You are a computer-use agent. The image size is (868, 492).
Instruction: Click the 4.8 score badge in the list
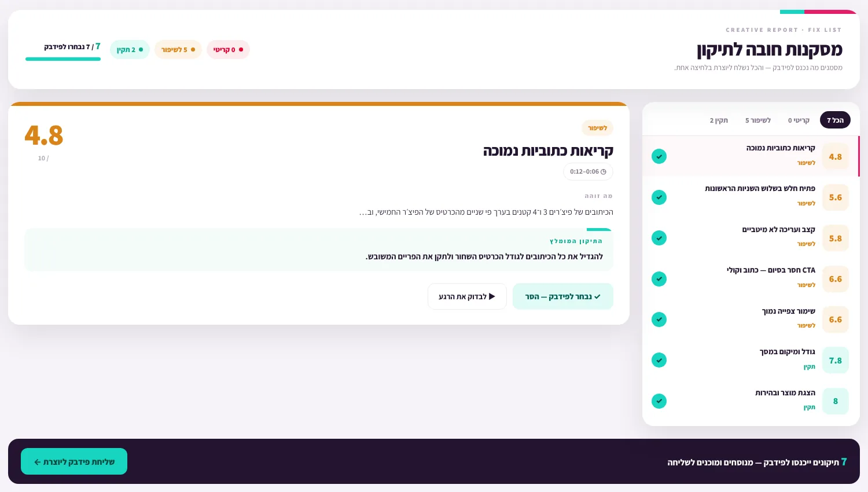pyautogui.click(x=836, y=156)
